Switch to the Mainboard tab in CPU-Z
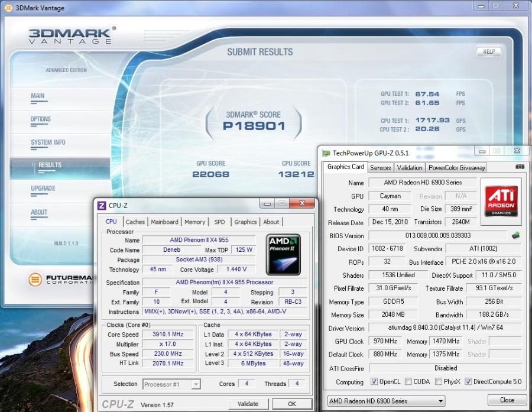Viewport: 532px width, 412px height. coord(164,222)
